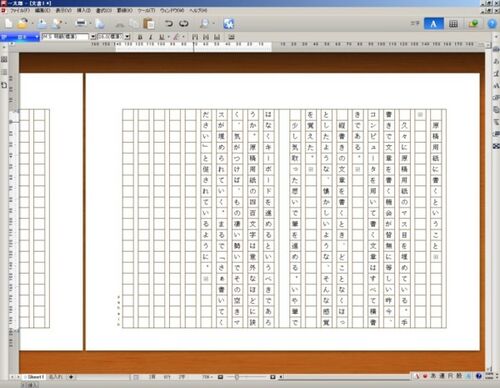
Task: Click the Undo arrow icon
Action: point(169,23)
